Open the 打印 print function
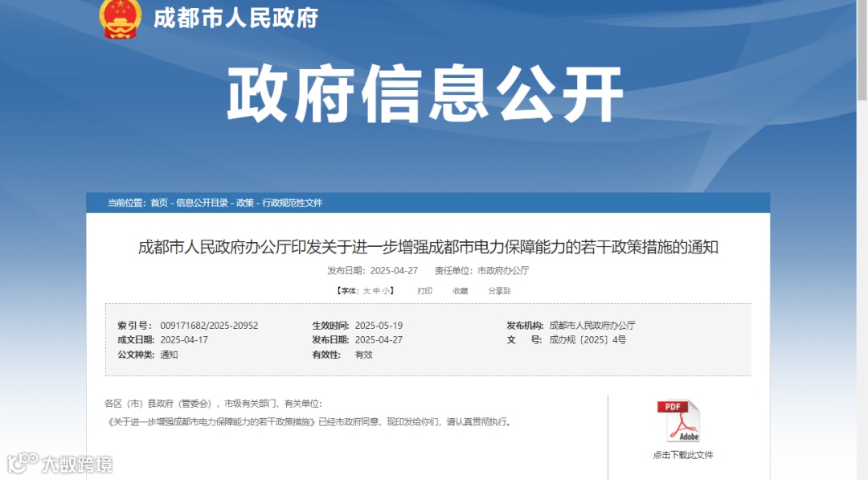 pos(425,291)
